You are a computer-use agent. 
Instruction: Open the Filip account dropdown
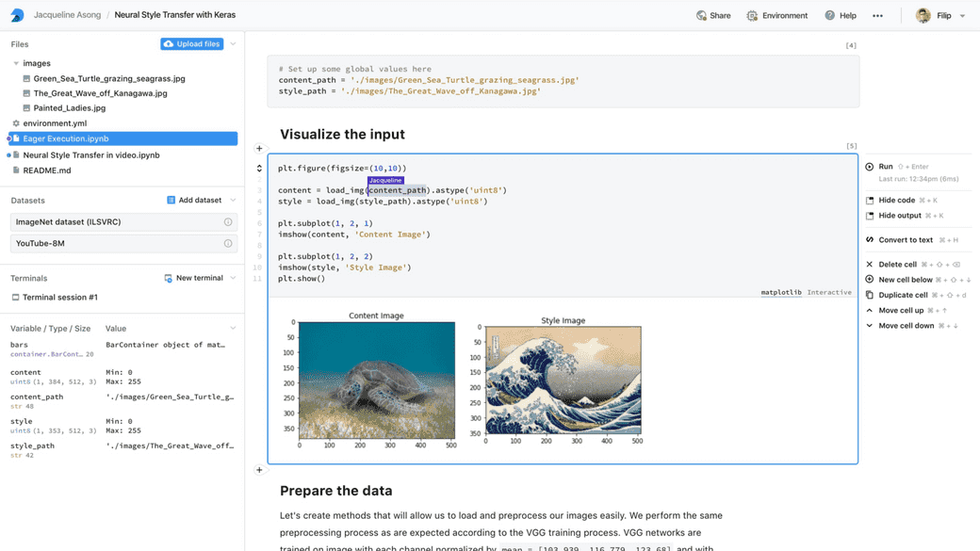[945, 15]
